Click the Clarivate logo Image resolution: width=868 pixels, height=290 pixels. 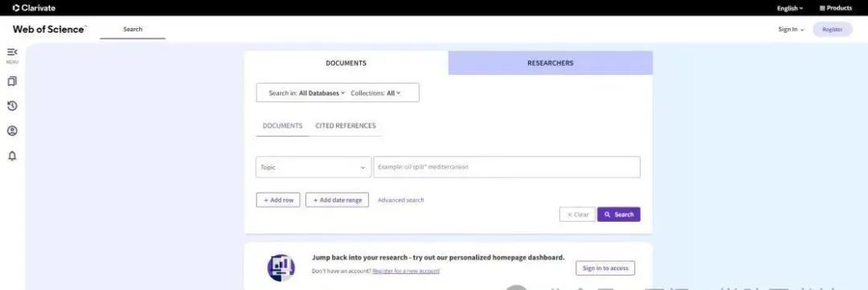point(34,8)
